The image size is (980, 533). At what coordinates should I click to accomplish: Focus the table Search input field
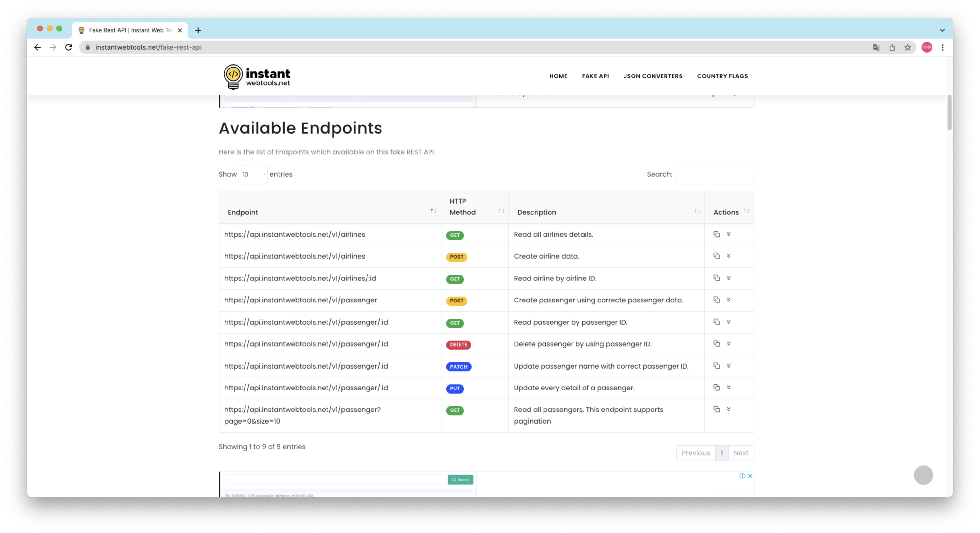point(715,175)
